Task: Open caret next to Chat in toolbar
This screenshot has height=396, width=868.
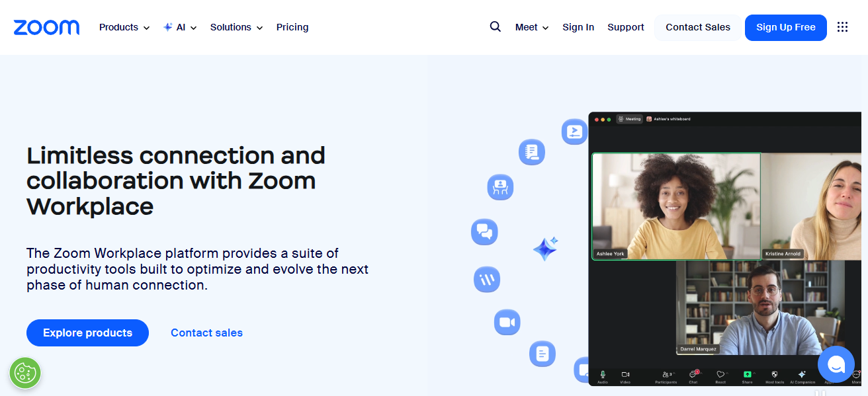Action: tap(701, 373)
